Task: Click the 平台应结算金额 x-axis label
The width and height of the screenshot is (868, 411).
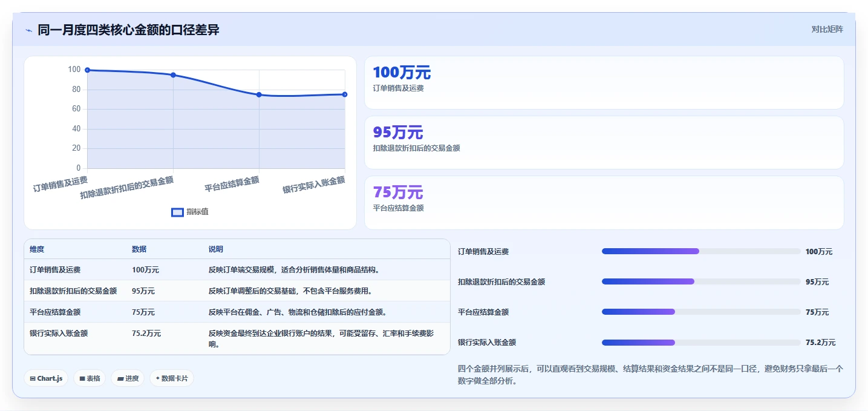Action: [232, 183]
